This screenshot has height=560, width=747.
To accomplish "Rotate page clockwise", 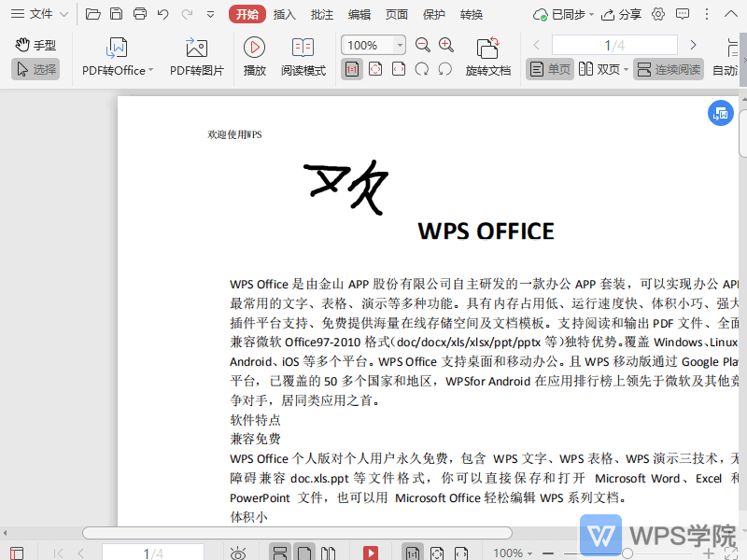I will click(x=422, y=69).
